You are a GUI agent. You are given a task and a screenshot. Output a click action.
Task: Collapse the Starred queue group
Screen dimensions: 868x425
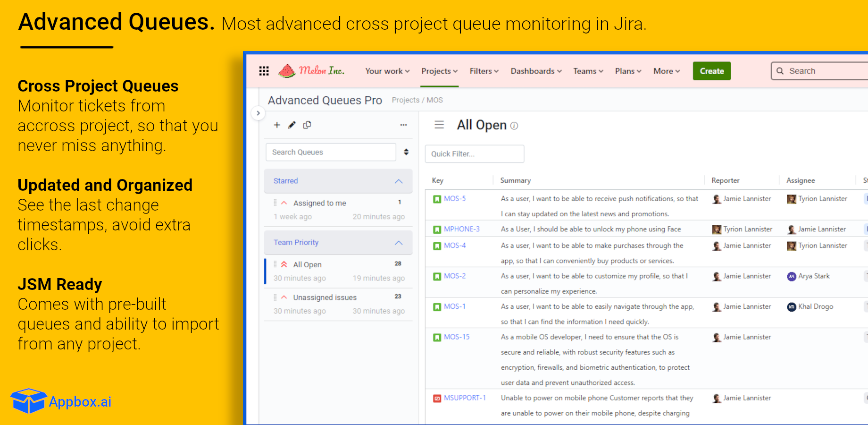[399, 181]
